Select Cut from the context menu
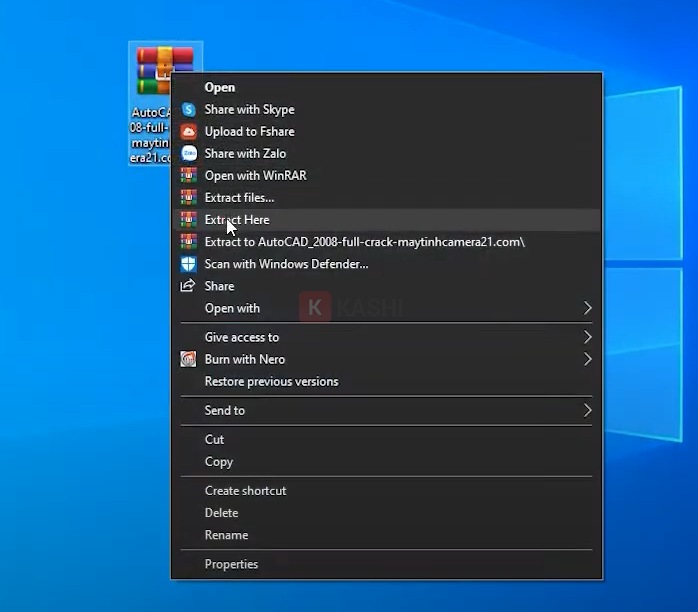Image resolution: width=698 pixels, height=612 pixels. click(386, 439)
